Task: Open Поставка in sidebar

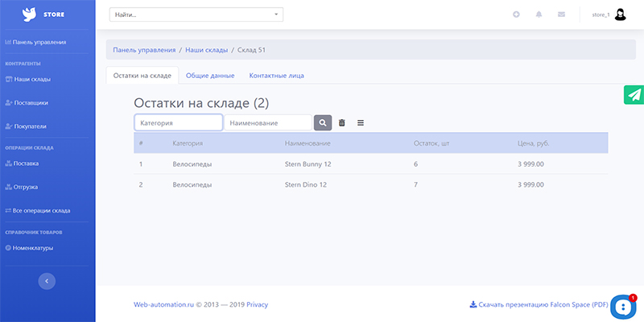Action: click(x=23, y=163)
